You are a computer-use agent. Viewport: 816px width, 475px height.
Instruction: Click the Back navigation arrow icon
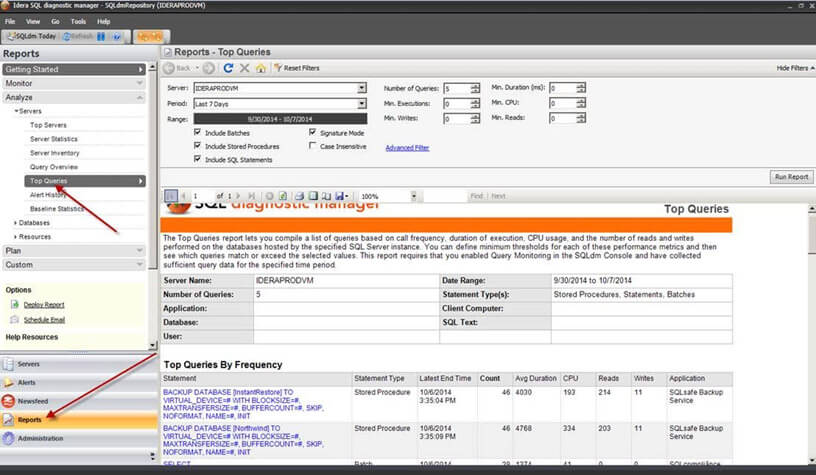click(169, 68)
